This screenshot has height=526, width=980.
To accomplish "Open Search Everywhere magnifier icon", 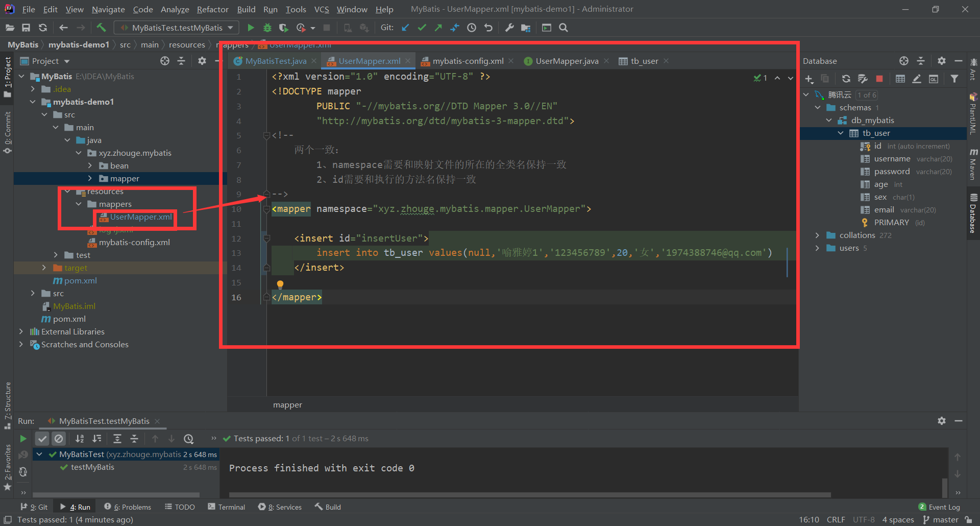I will [x=563, y=28].
